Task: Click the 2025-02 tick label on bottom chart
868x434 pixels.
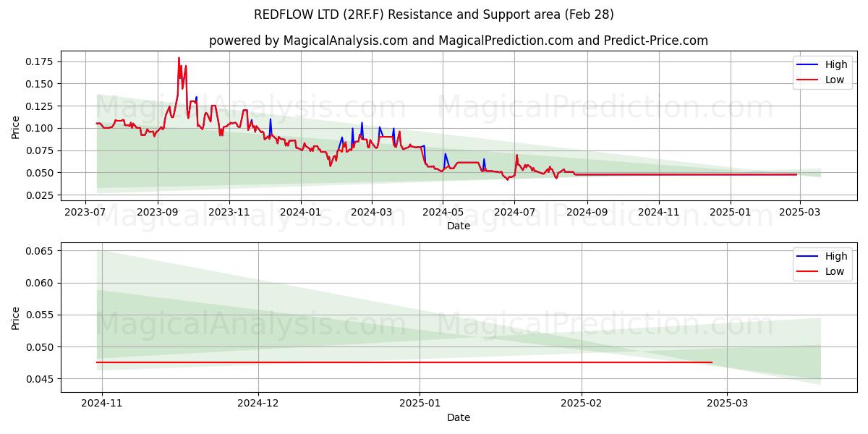Action: coord(582,404)
